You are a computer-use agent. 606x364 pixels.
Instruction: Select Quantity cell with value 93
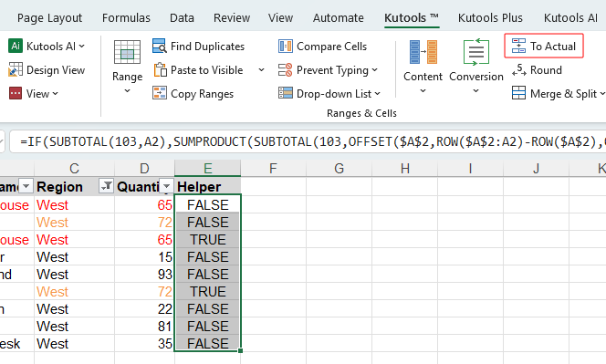point(144,275)
